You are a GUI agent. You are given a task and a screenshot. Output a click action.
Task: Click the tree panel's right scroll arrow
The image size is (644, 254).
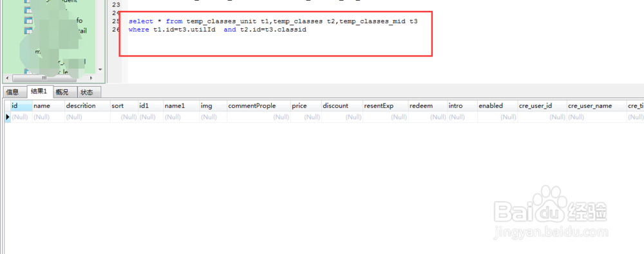pos(91,78)
